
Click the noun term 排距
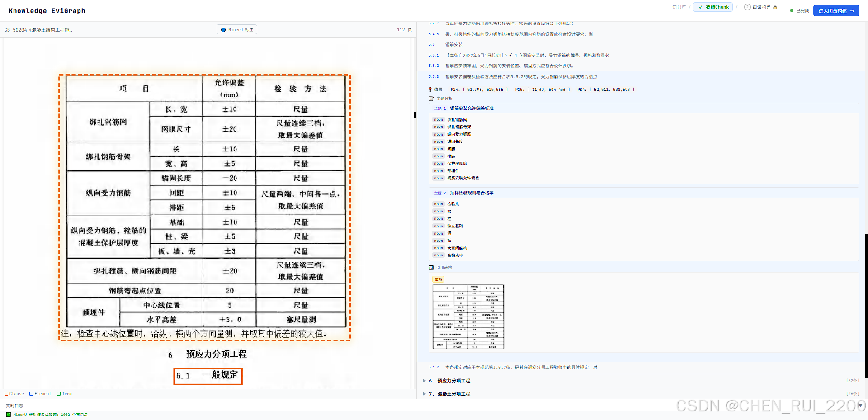[451, 156]
